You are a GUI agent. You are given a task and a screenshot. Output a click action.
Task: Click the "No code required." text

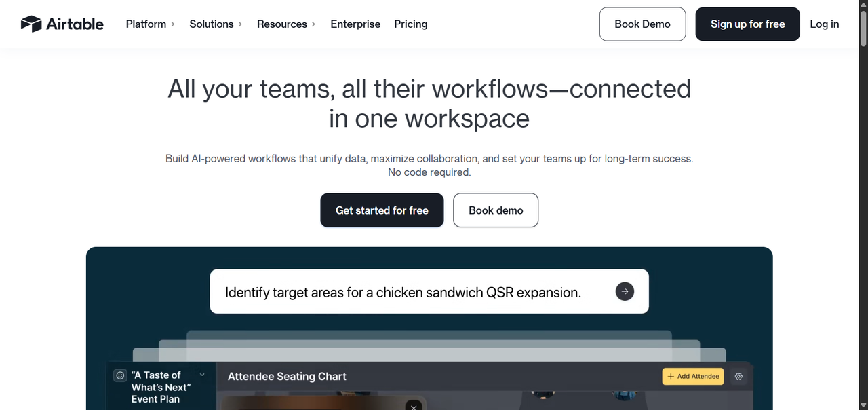point(429,172)
